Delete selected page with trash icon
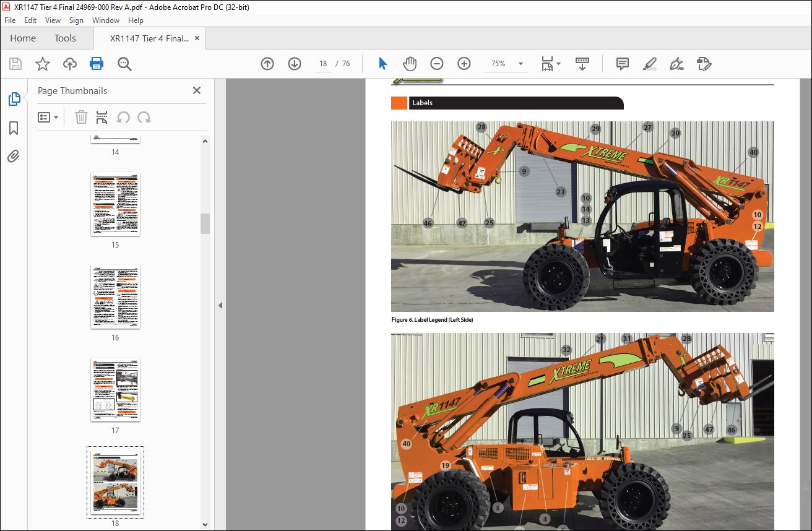This screenshot has width=812, height=531. pos(81,117)
